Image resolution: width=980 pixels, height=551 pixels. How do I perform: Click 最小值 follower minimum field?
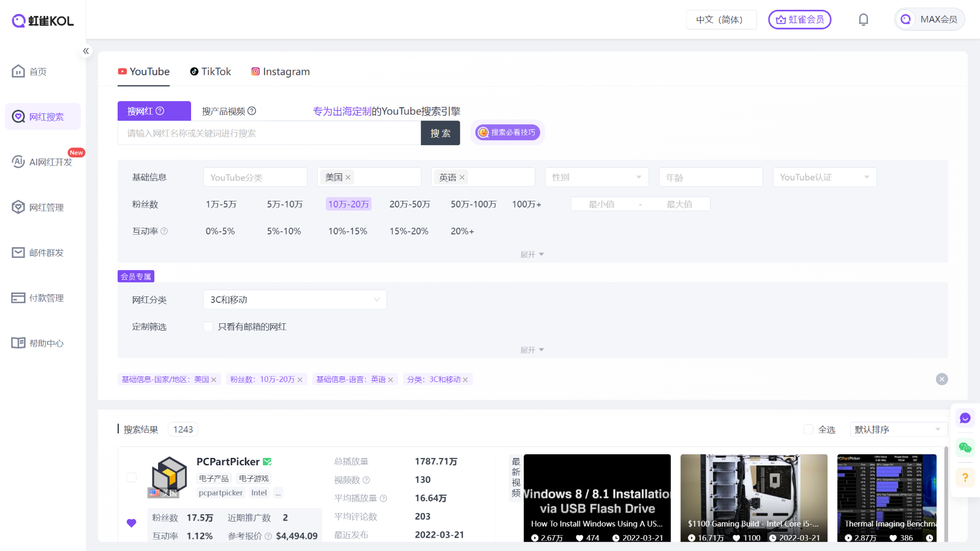click(601, 204)
